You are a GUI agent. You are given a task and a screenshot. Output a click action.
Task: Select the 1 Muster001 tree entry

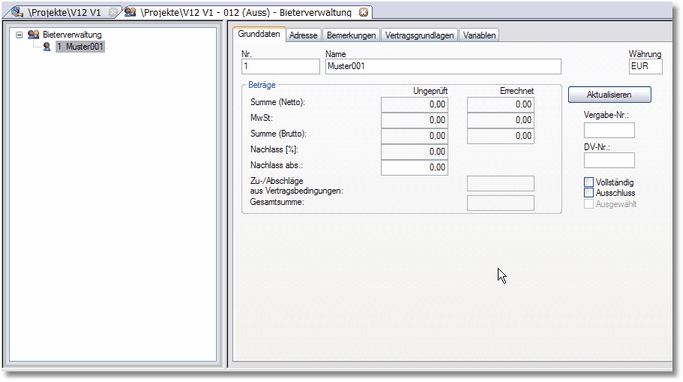pos(80,47)
